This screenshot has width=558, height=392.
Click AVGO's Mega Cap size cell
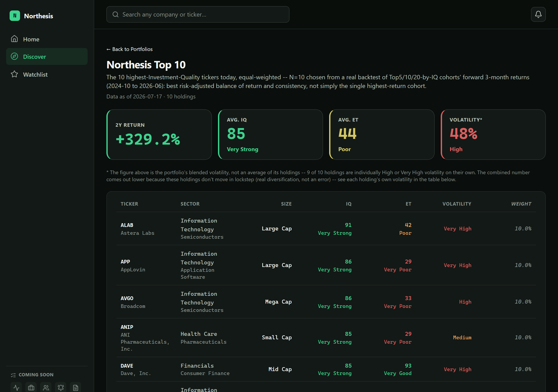[279, 302]
